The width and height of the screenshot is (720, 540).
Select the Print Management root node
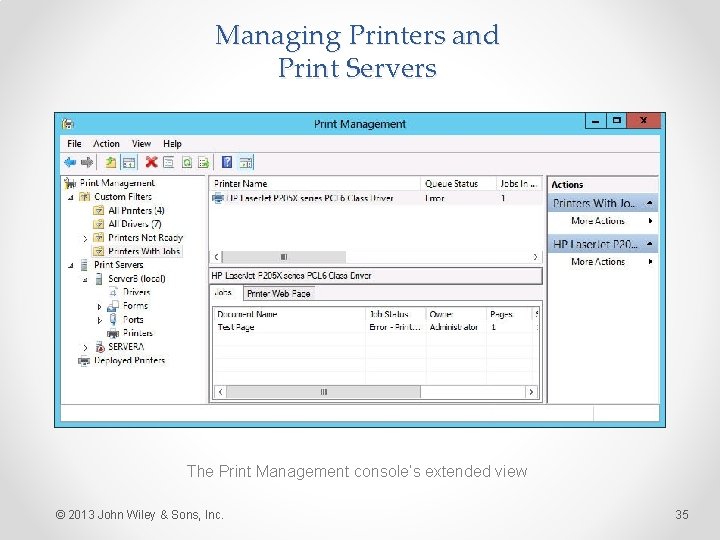coord(117,183)
